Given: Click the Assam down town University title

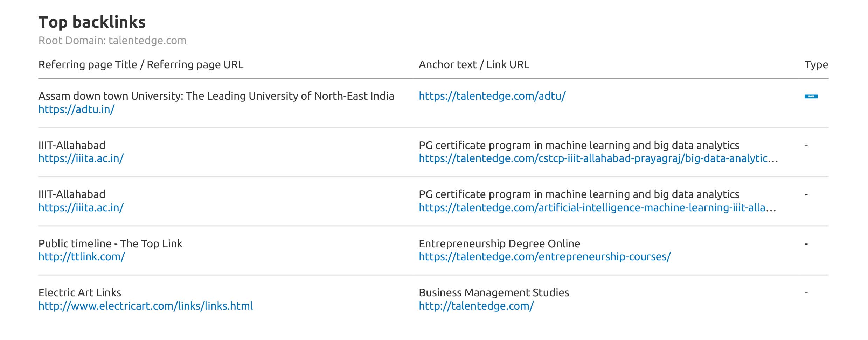Looking at the screenshot, I should [x=216, y=96].
